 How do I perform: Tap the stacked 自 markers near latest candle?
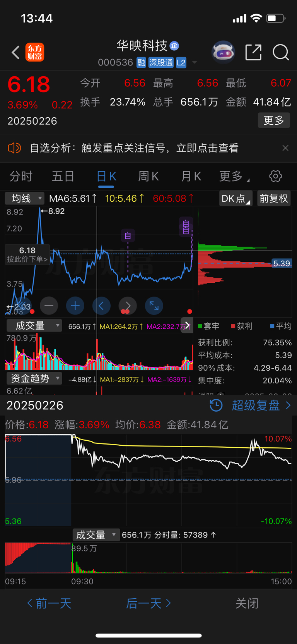point(186,227)
